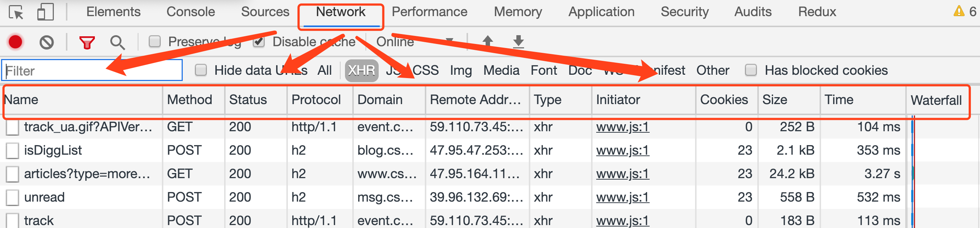
Task: Open the Online throttling dropdown
Action: (x=395, y=42)
